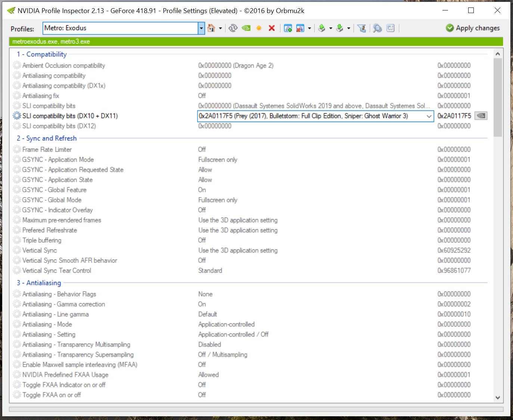The width and height of the screenshot is (513, 420).
Task: Collapse the '2 - Sync and Refresh' section header
Action: pos(47,138)
